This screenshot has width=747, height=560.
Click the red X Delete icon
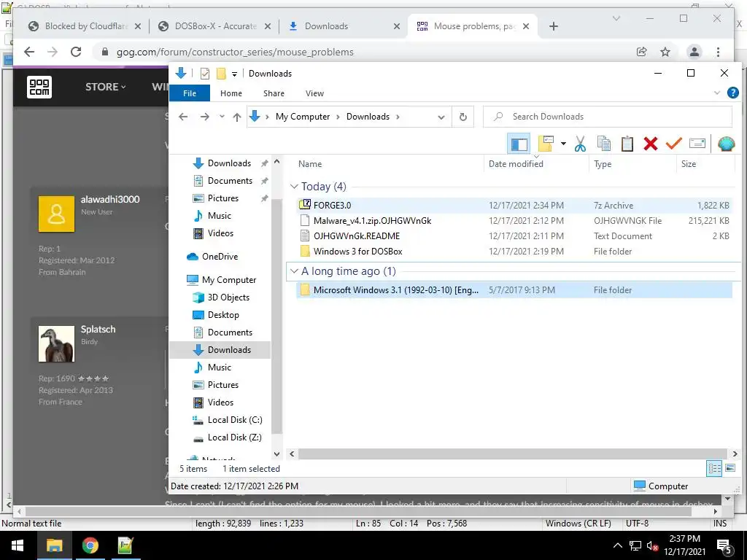650,144
